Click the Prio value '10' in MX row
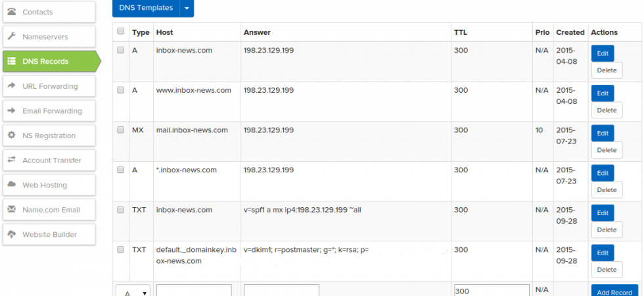Image resolution: width=644 pixels, height=296 pixels. pyautogui.click(x=539, y=130)
